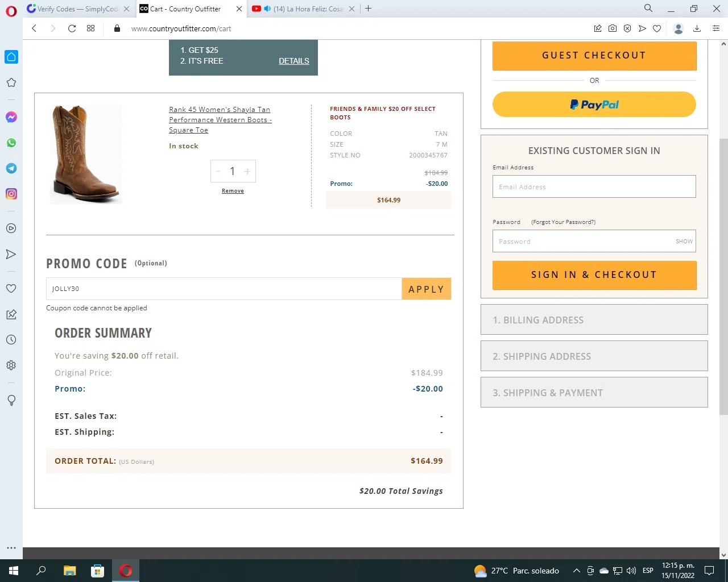The width and height of the screenshot is (728, 582).
Task: Increase quantity with plus button
Action: 247,171
